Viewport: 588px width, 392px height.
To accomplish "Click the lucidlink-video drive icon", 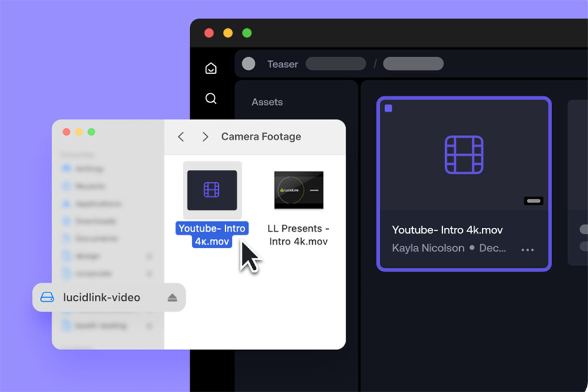I will click(47, 297).
